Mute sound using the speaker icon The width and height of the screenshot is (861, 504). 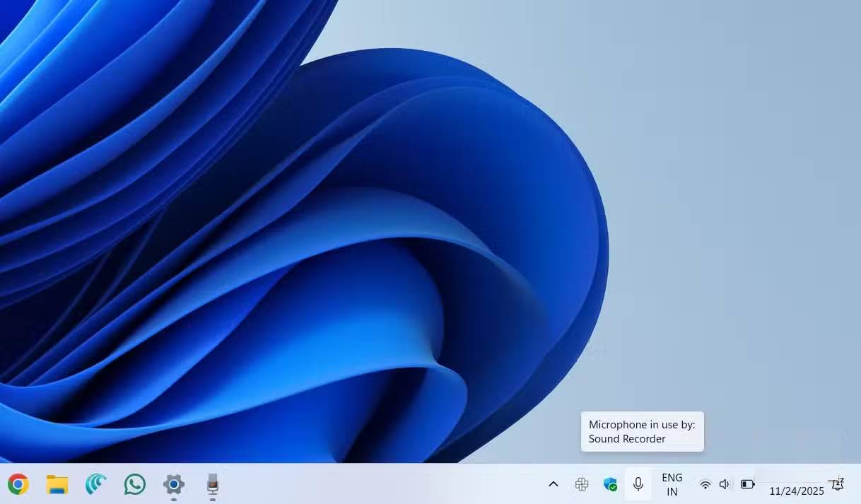click(724, 484)
